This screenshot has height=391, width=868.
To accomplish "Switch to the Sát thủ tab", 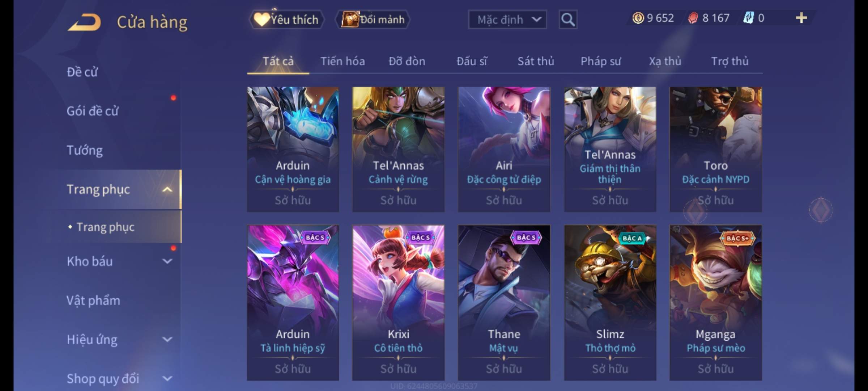I will point(536,61).
